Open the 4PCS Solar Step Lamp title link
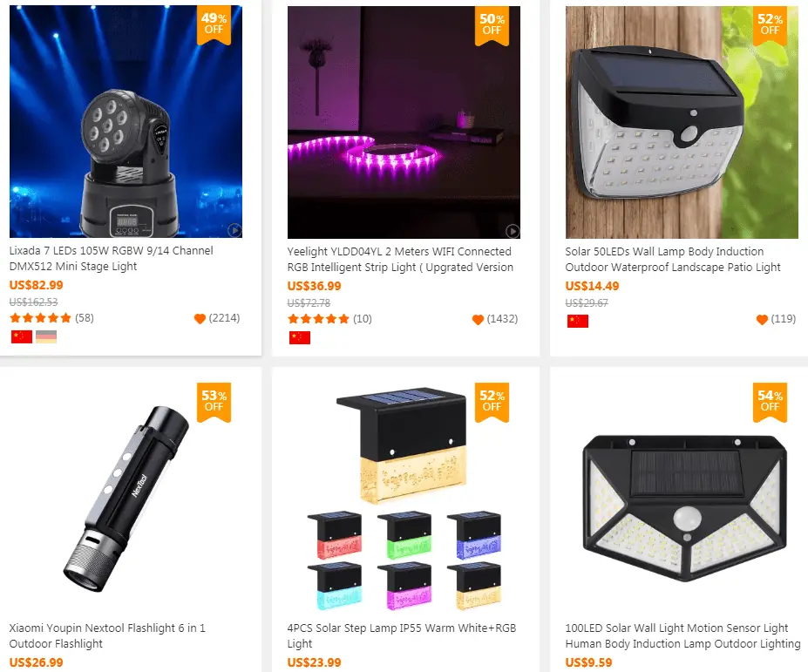Screen dimensions: 808x672 point(402,635)
